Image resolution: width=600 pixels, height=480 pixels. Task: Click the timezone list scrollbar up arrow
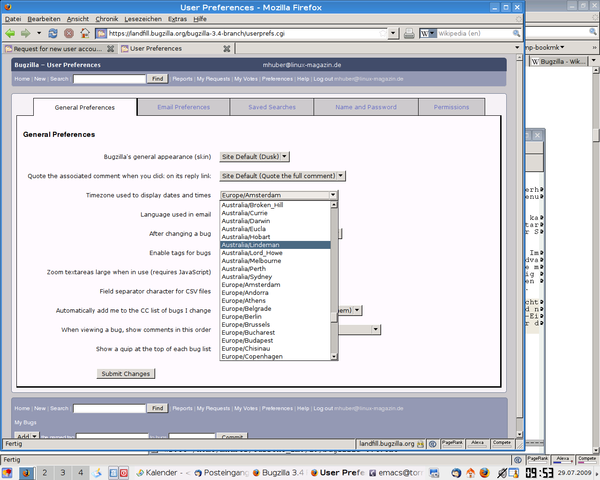coord(334,204)
